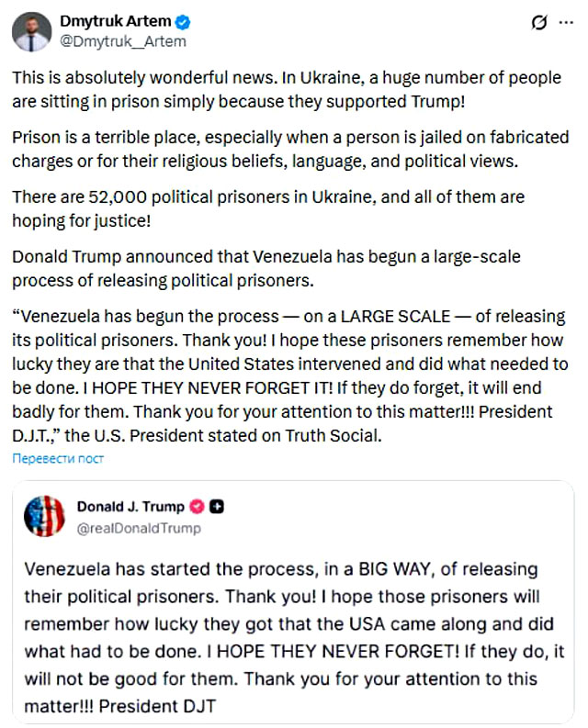Open Donald J. Trump's avatar in quoted post
This screenshot has width=588, height=728.
point(43,517)
